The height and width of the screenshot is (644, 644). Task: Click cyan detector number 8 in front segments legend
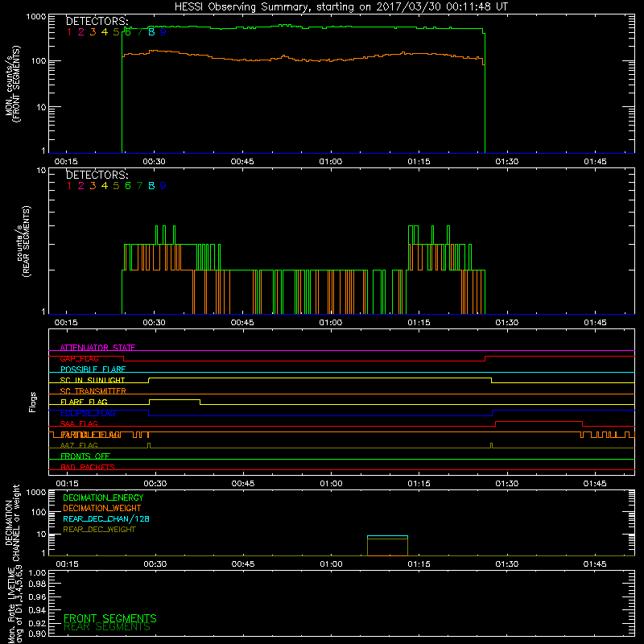click(151, 32)
